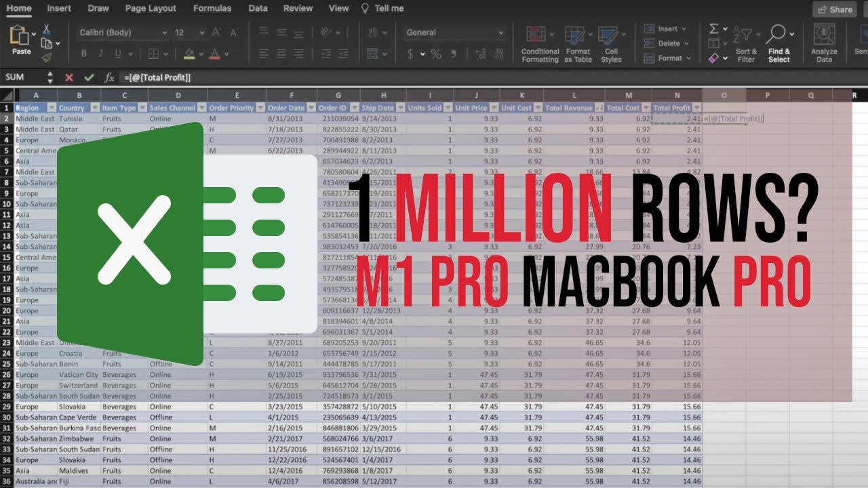Align text right
Viewport: 868px width, 488px height.
(x=298, y=54)
